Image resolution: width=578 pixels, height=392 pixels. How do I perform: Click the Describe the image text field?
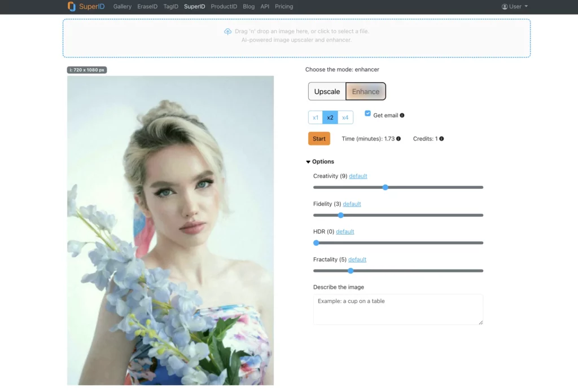click(398, 309)
